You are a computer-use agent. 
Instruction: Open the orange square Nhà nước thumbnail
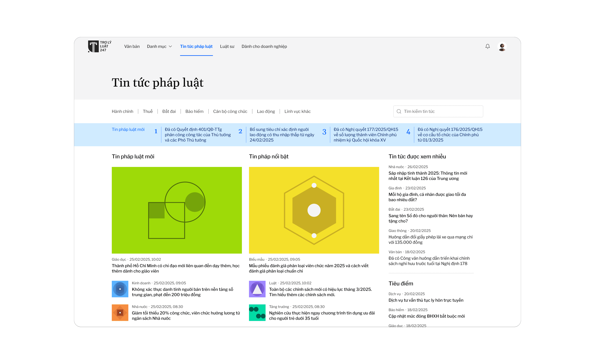coord(120,313)
